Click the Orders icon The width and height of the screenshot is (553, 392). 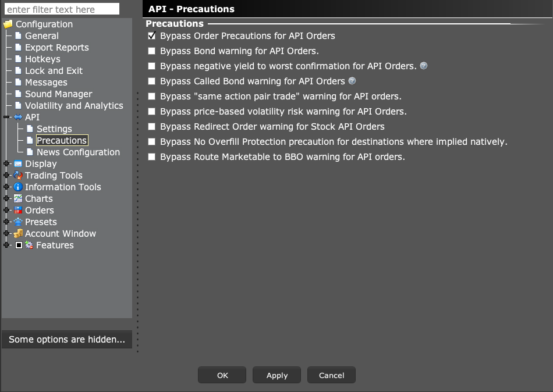[18, 210]
